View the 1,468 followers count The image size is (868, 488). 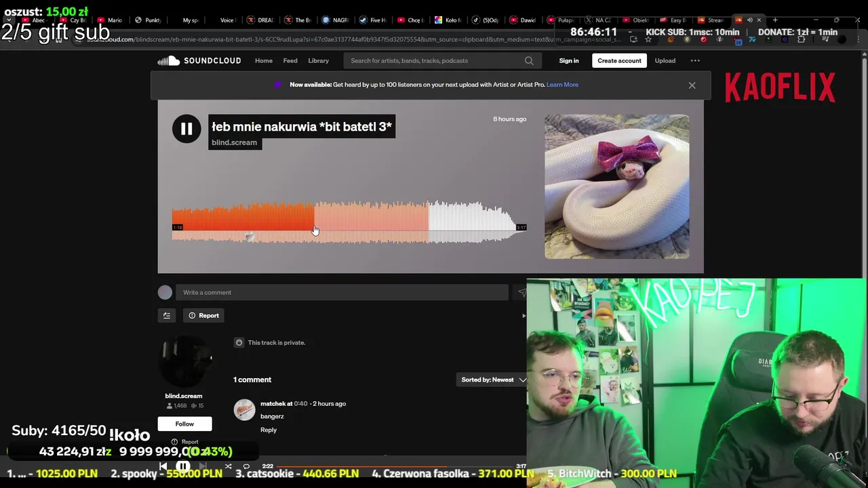(x=177, y=406)
